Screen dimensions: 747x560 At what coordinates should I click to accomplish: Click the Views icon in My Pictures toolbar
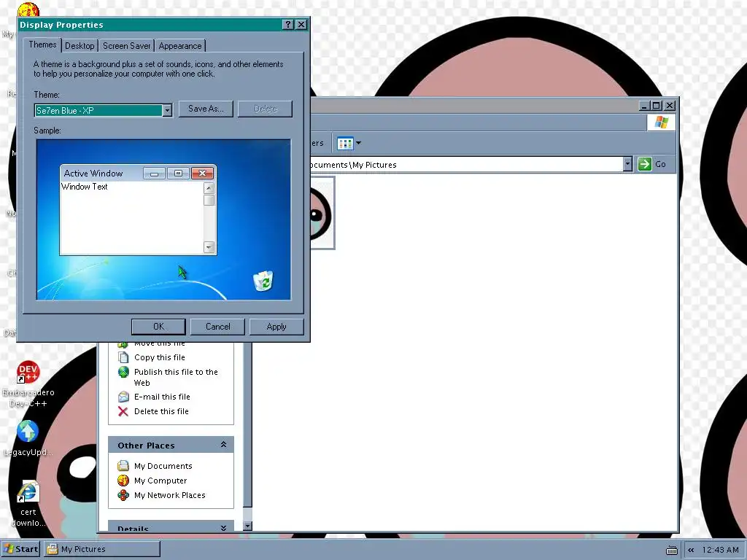(345, 143)
